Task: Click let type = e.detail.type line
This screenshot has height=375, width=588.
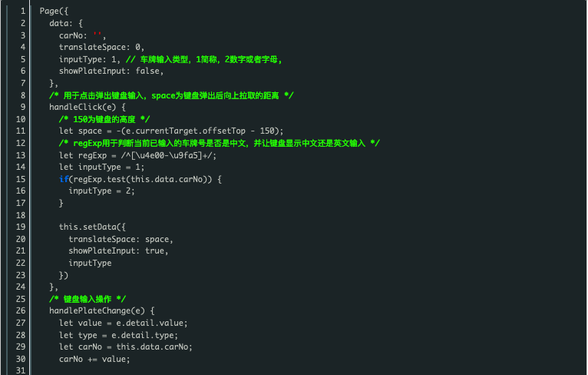Action: [118, 335]
